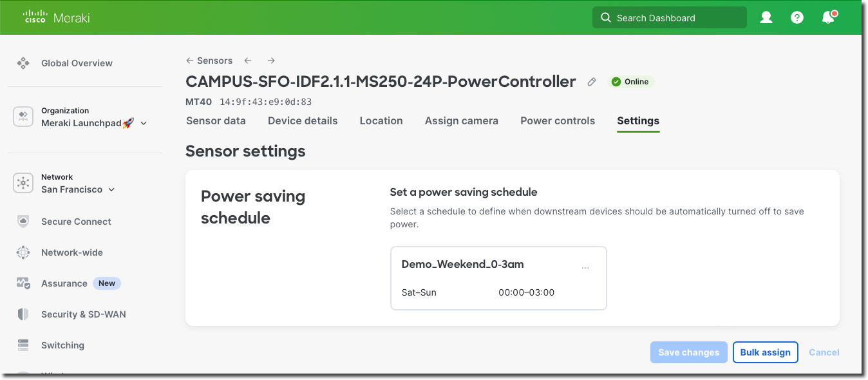Viewport: 868px width, 380px height.
Task: Open the Switching section icon
Action: tap(23, 345)
